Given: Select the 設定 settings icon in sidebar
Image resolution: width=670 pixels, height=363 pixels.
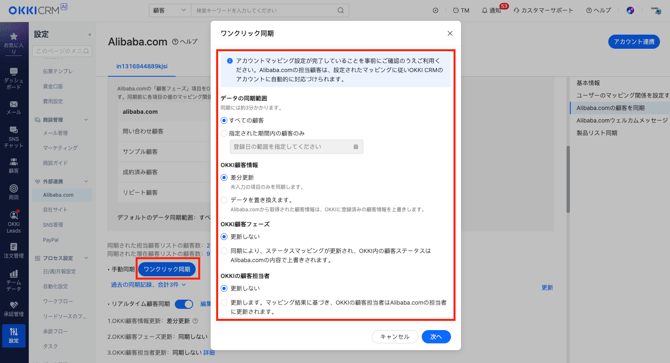Looking at the screenshot, I should point(14,335).
